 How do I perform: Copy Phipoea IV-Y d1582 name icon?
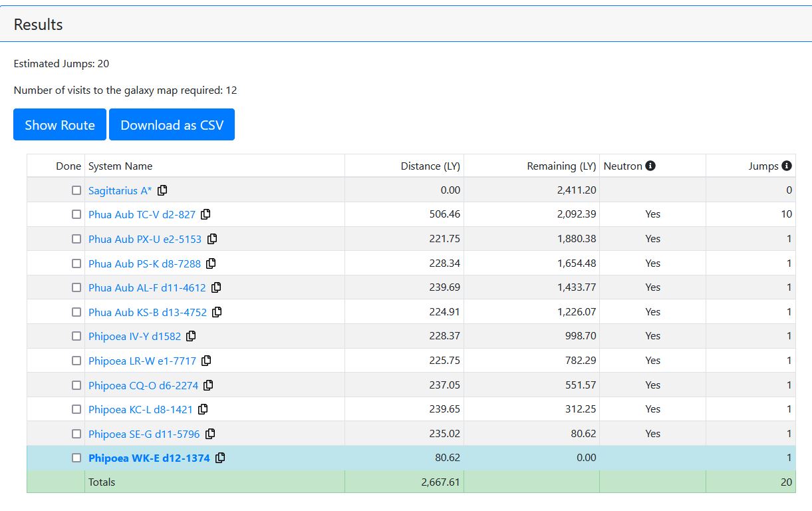click(x=191, y=336)
